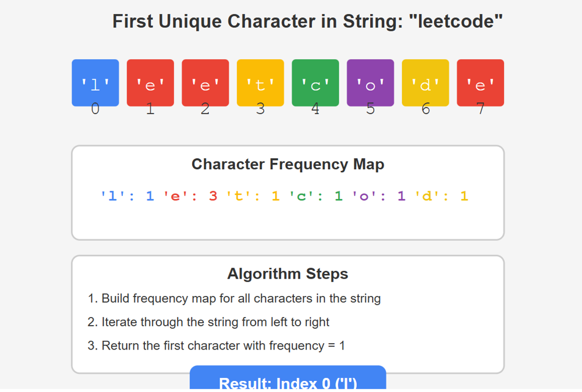Viewport: 582px width, 392px height.
Task: Select the 'e': 3 frequency entry
Action: tap(190, 196)
